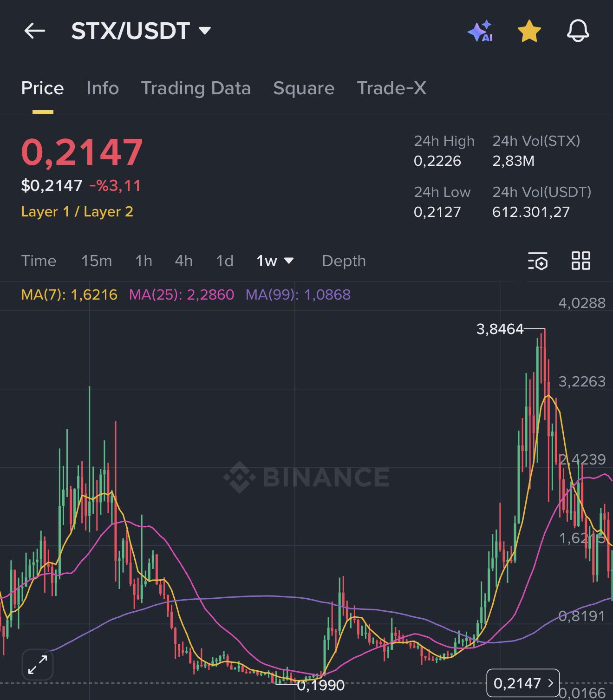Open the 1w interval dropdown
613x700 pixels.
pyautogui.click(x=275, y=261)
